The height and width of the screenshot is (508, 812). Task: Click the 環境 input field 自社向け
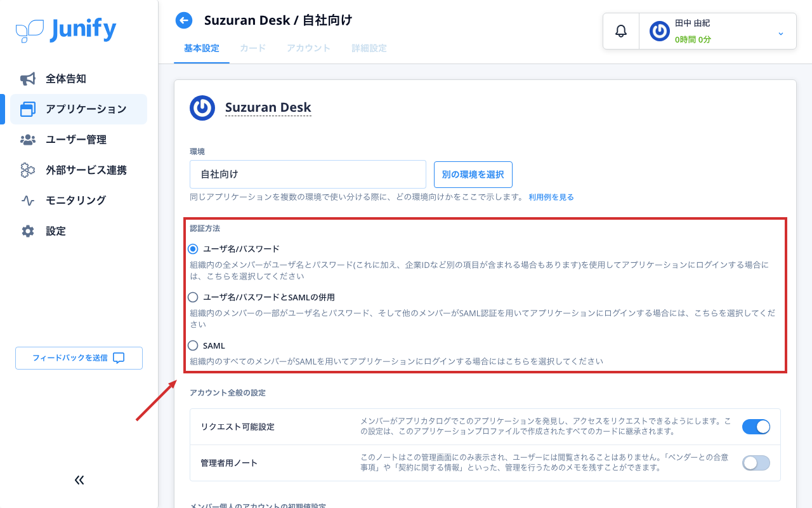[308, 174]
